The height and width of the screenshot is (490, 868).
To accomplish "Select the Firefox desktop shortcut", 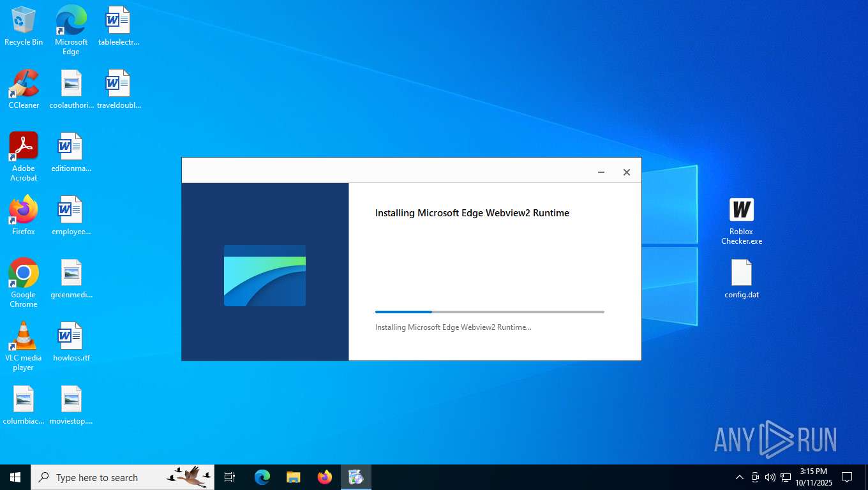I will (24, 216).
